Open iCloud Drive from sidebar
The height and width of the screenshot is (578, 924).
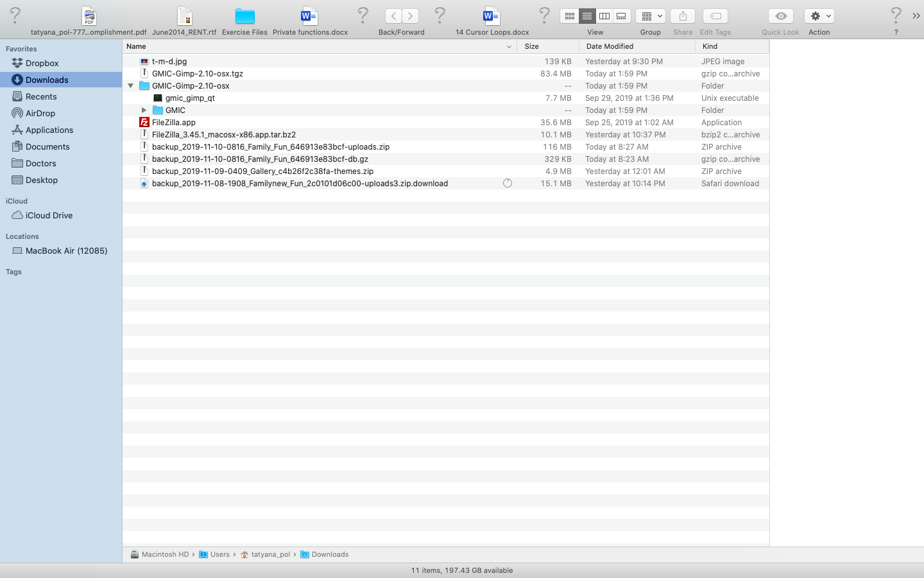click(x=49, y=215)
